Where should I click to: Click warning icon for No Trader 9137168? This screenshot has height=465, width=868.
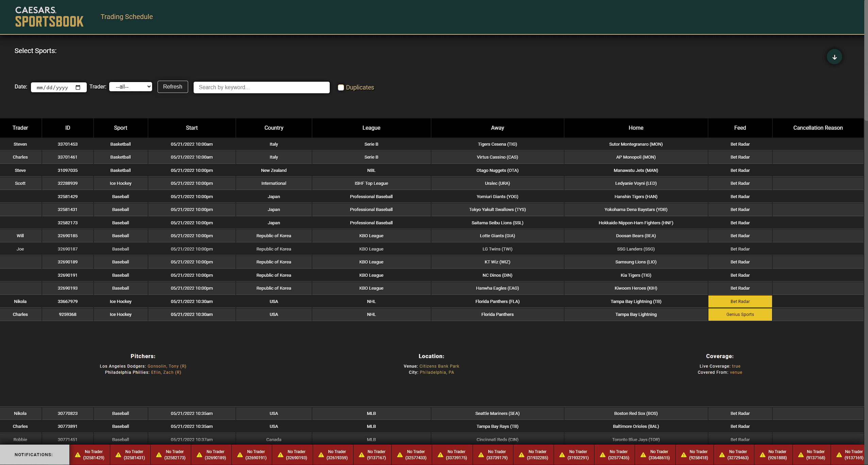click(x=801, y=455)
